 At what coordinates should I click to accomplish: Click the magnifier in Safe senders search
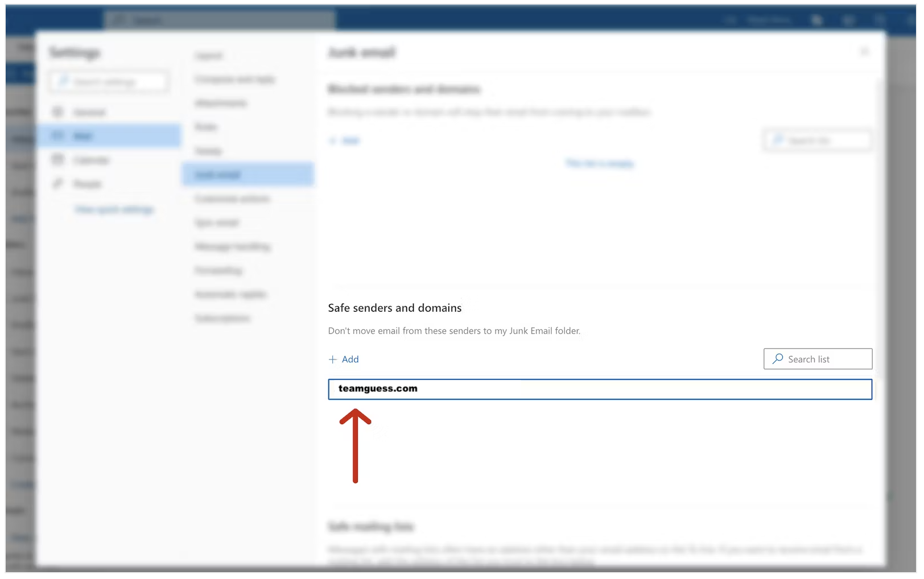click(x=777, y=359)
